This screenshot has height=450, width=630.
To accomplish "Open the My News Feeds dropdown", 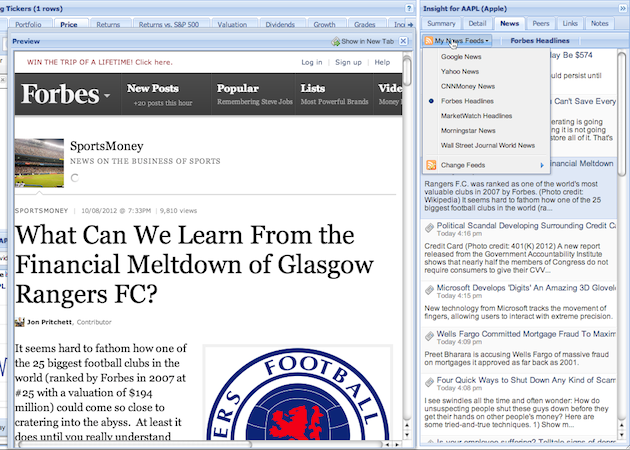I will click(457, 41).
